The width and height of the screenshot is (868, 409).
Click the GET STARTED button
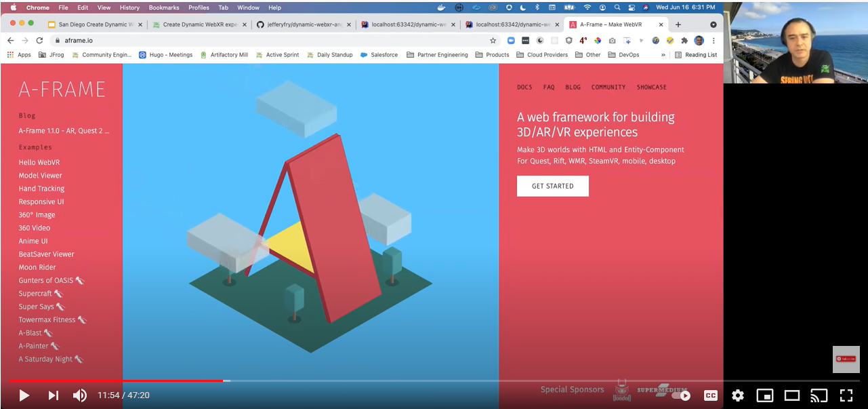pyautogui.click(x=553, y=186)
